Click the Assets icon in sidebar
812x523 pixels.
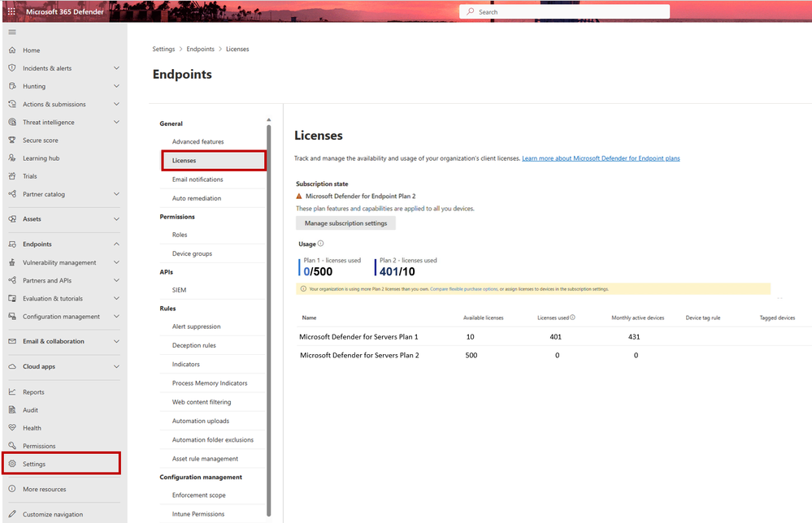pos(12,218)
